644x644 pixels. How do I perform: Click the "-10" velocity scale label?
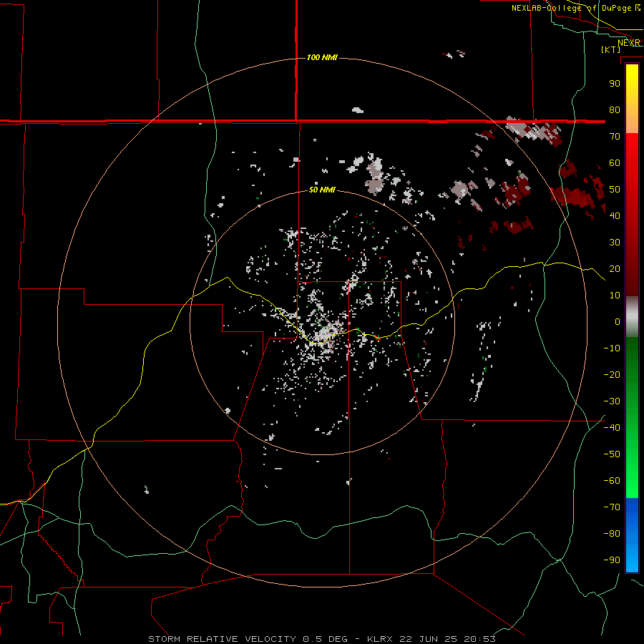612,348
